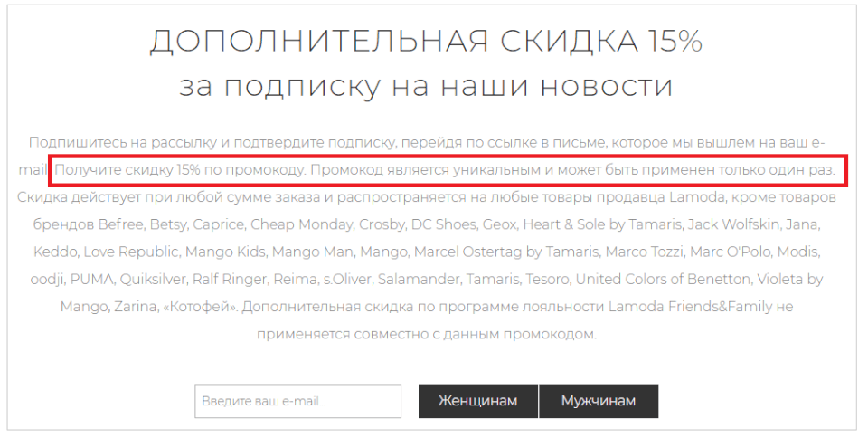Click the brand name Salamander
The height and width of the screenshot is (438, 868).
click(419, 279)
